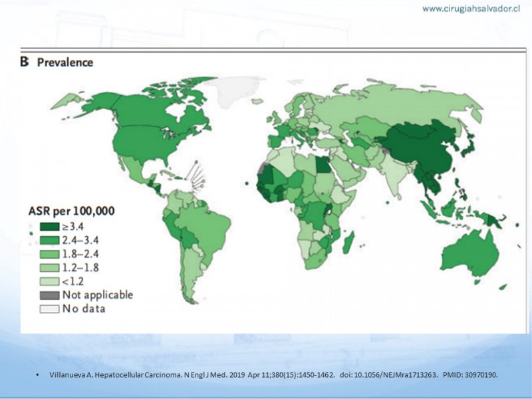Image resolution: width=532 pixels, height=399 pixels.
Task: Open the www.cirugiahsalvador.cl website link
Action: pos(471,9)
